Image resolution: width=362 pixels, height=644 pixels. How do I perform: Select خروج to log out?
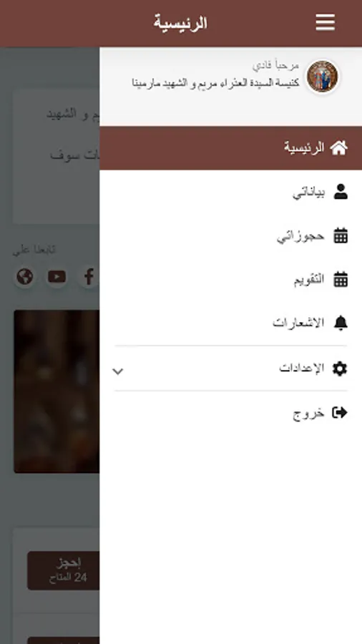click(x=230, y=413)
